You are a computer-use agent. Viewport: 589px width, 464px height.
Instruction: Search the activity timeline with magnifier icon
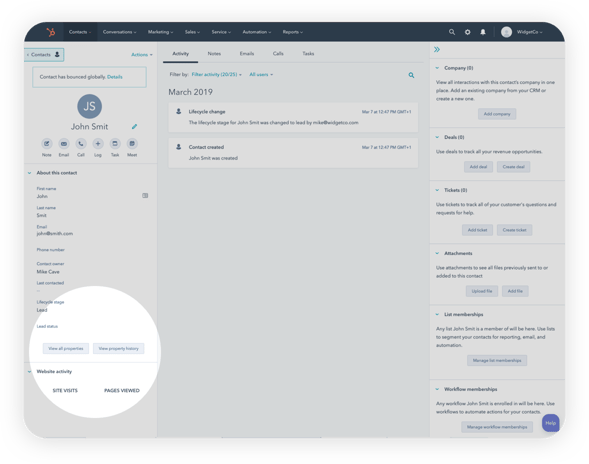click(x=411, y=75)
